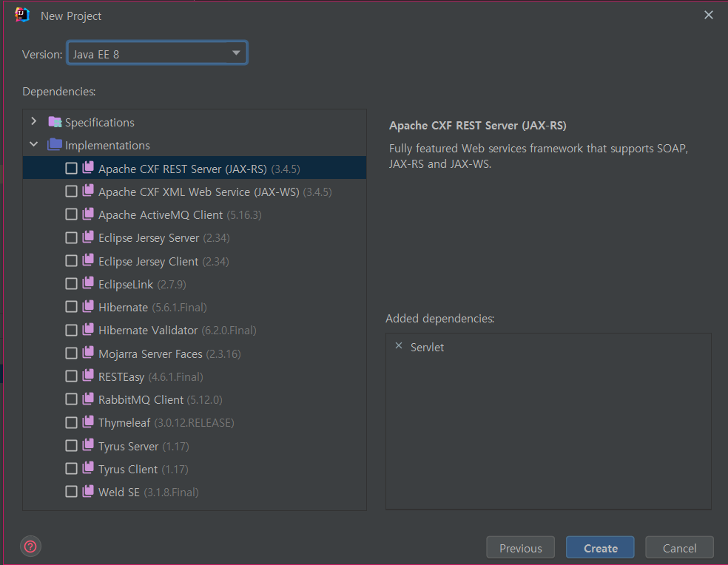Viewport: 728px width, 565px height.
Task: Select the RabbitMQ Client (5.12.0) row
Action: click(195, 399)
